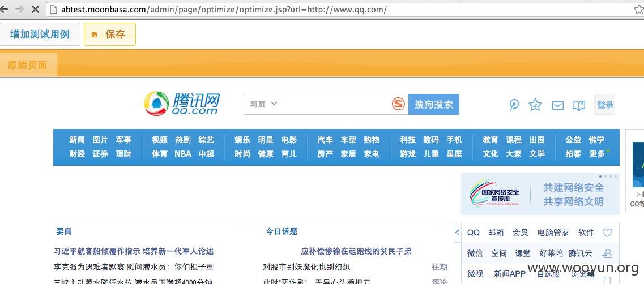Click 课堂 in the services panel
The width and height of the screenshot is (644, 284).
click(x=523, y=253)
